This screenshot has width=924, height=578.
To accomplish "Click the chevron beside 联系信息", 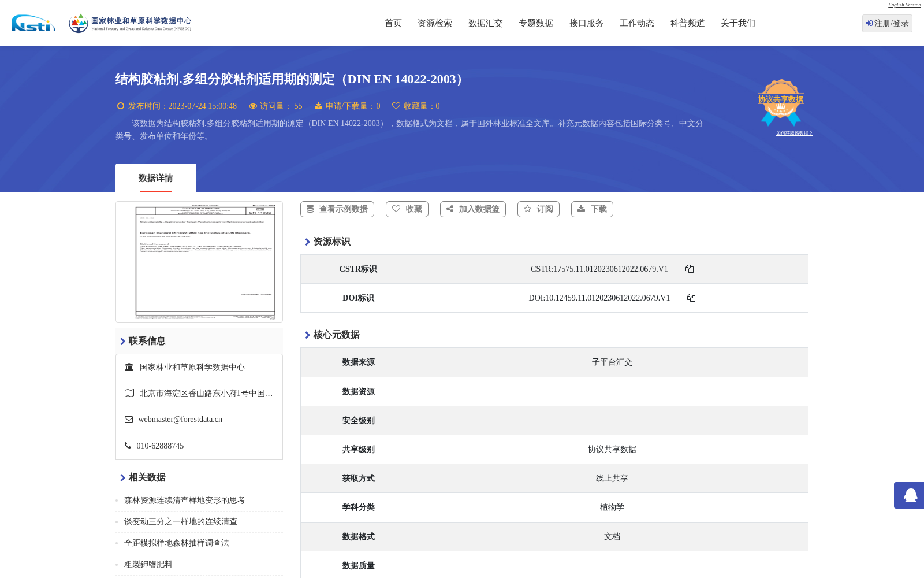I will 123,341.
